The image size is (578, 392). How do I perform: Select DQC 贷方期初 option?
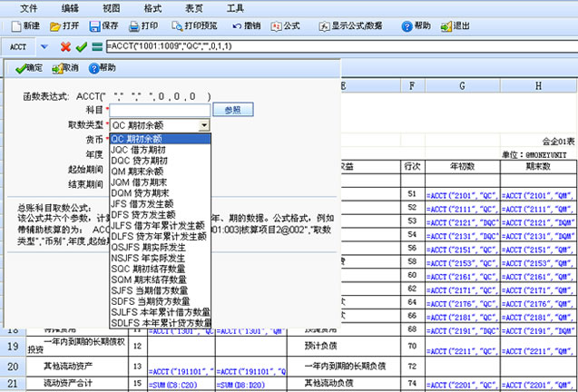pos(161,161)
